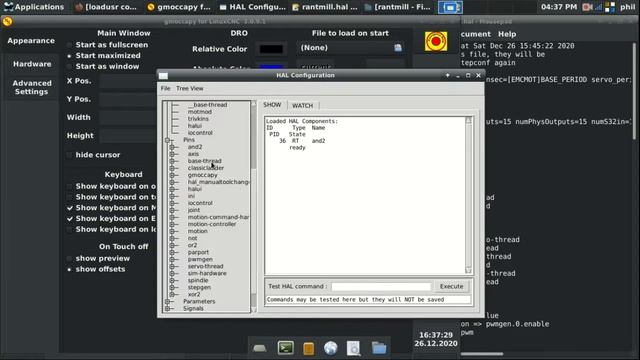Viewport: 640px width, 360px height.
Task: Collapse the Pins tree node
Action: 167,140
